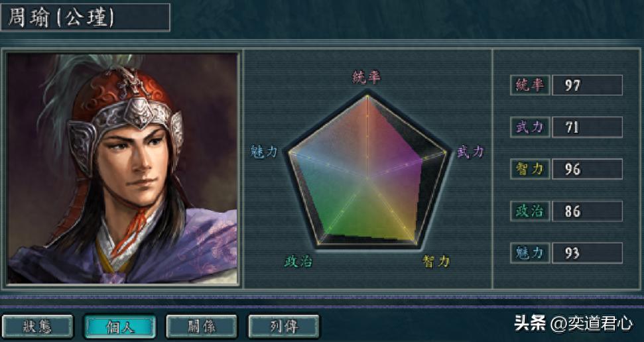Click the 智力 stat label box
The width and height of the screenshot is (644, 342).
point(530,169)
